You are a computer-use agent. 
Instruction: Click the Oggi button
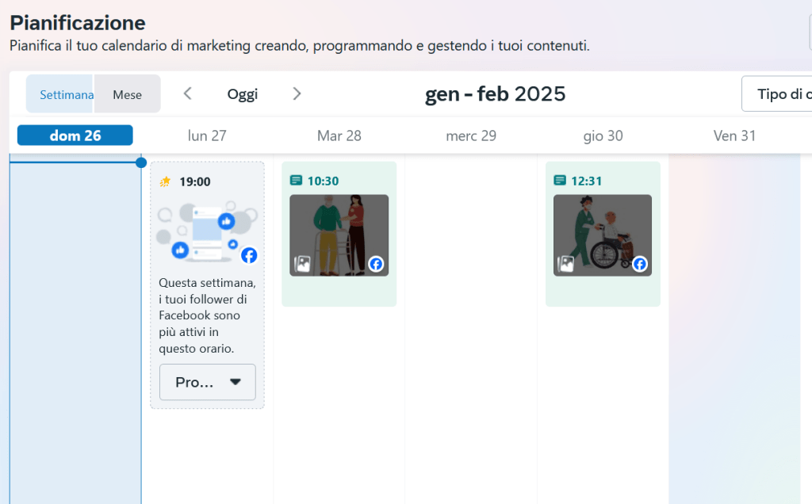pos(242,94)
